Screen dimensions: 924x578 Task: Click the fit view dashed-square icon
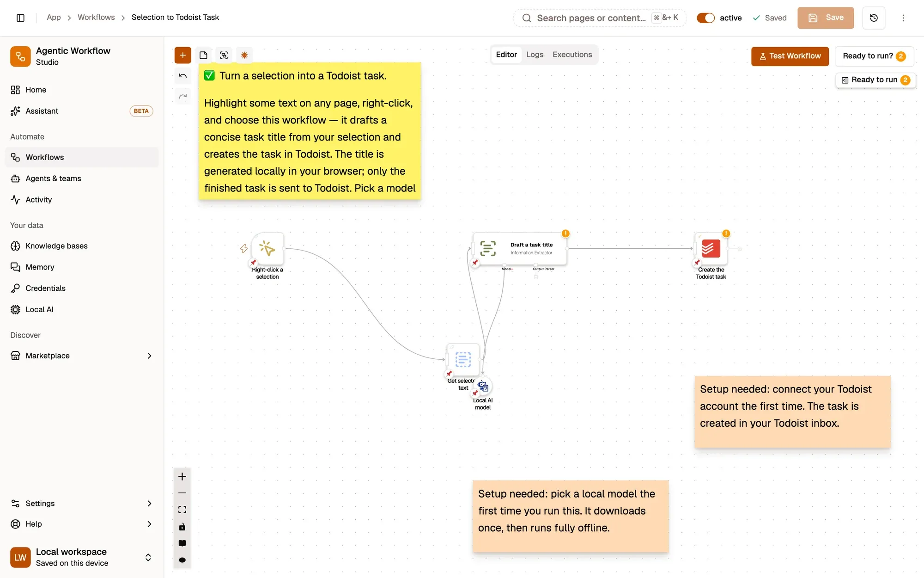coord(182,510)
